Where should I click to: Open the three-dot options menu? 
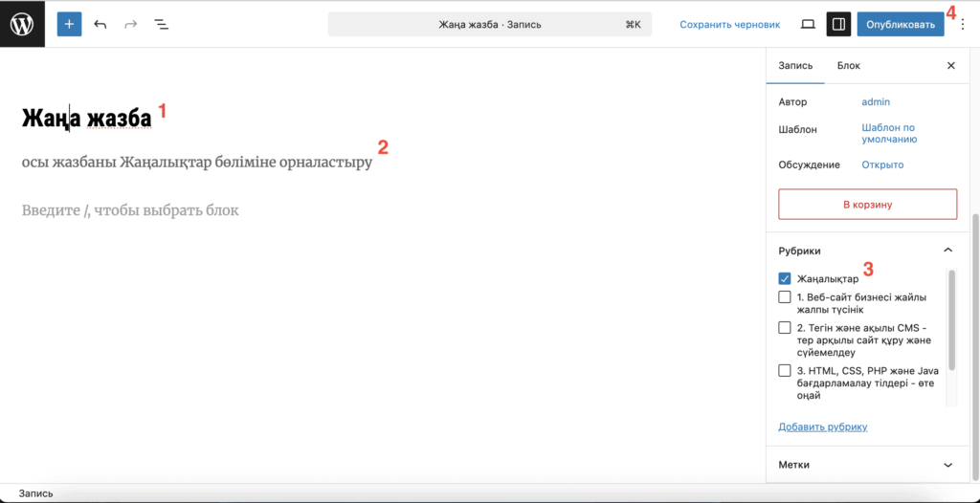coord(963,24)
